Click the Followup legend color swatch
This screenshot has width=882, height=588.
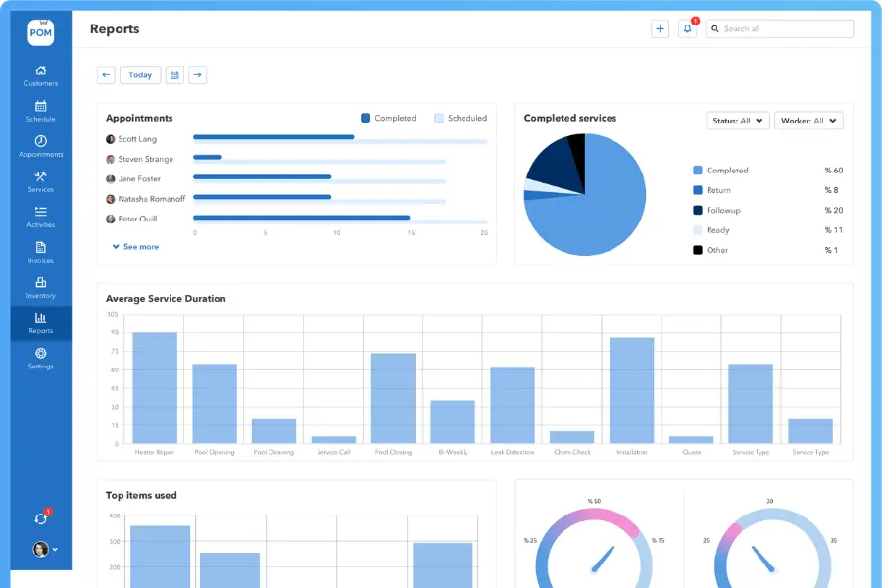(698, 210)
